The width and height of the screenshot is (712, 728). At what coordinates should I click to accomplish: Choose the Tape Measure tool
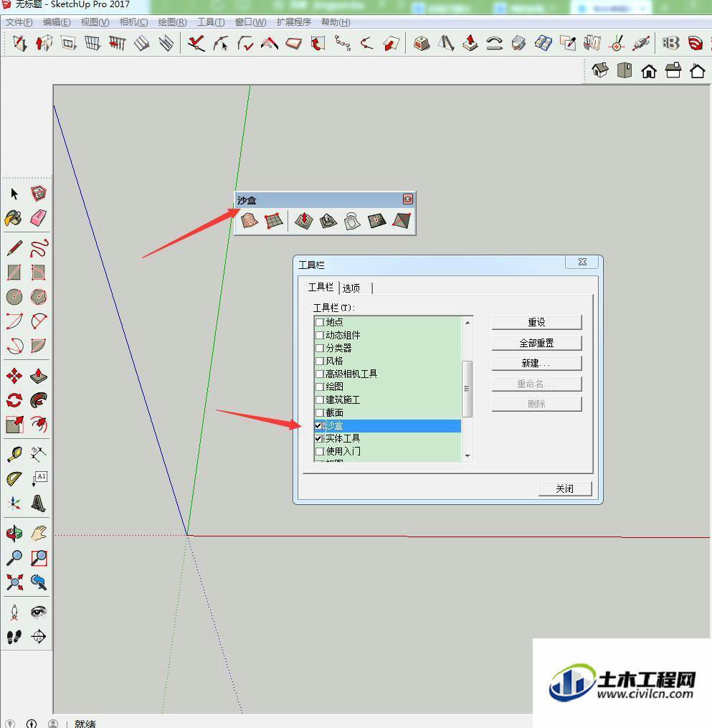tap(14, 454)
